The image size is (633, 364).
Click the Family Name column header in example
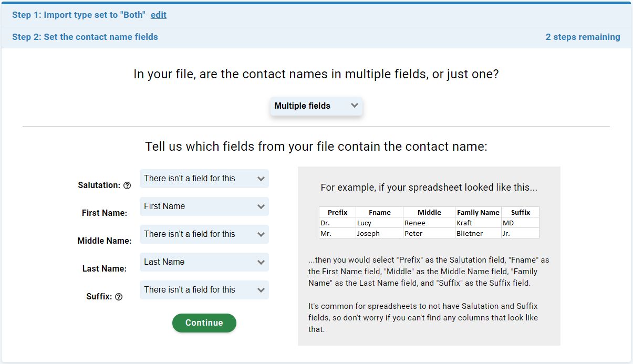pyautogui.click(x=478, y=212)
